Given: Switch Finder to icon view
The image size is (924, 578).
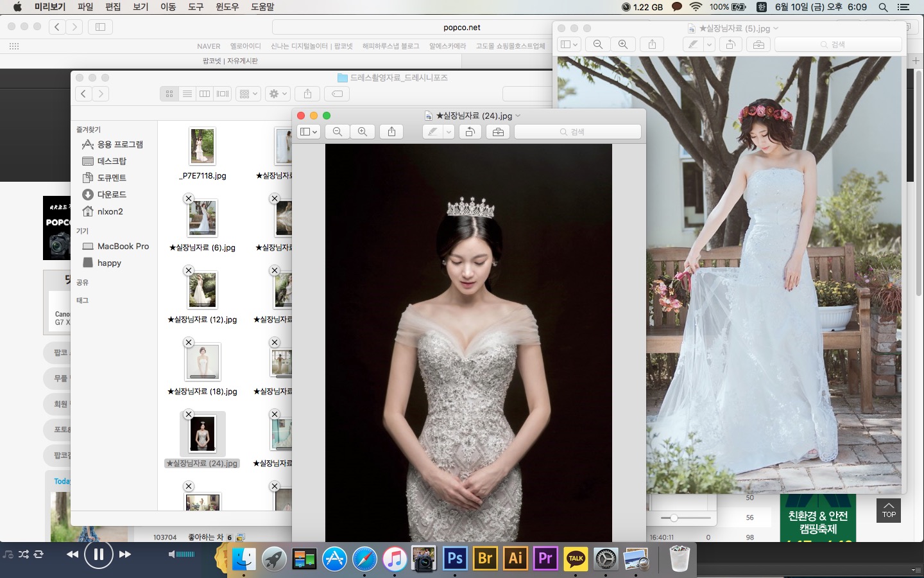Looking at the screenshot, I should (169, 94).
